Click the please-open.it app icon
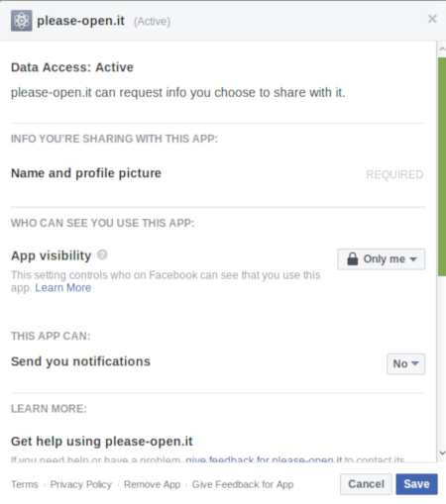 pos(22,21)
